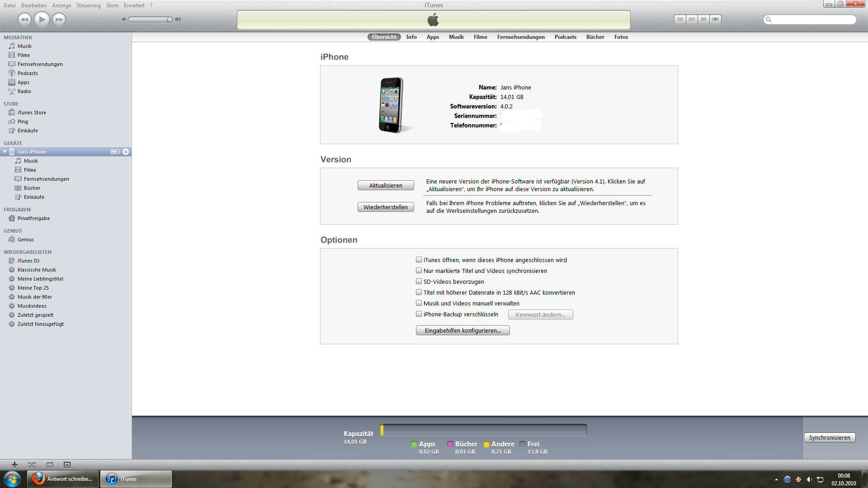Open Ping in sidebar
The height and width of the screenshot is (488, 868).
23,122
